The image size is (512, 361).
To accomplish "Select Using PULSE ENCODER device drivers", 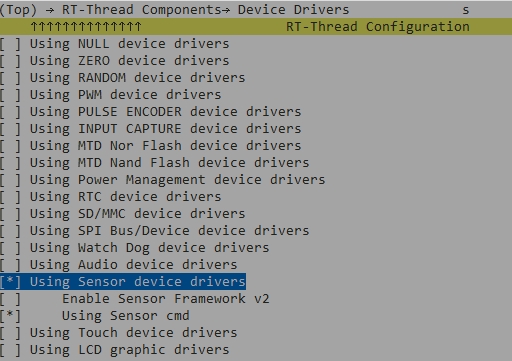I will 151,112.
